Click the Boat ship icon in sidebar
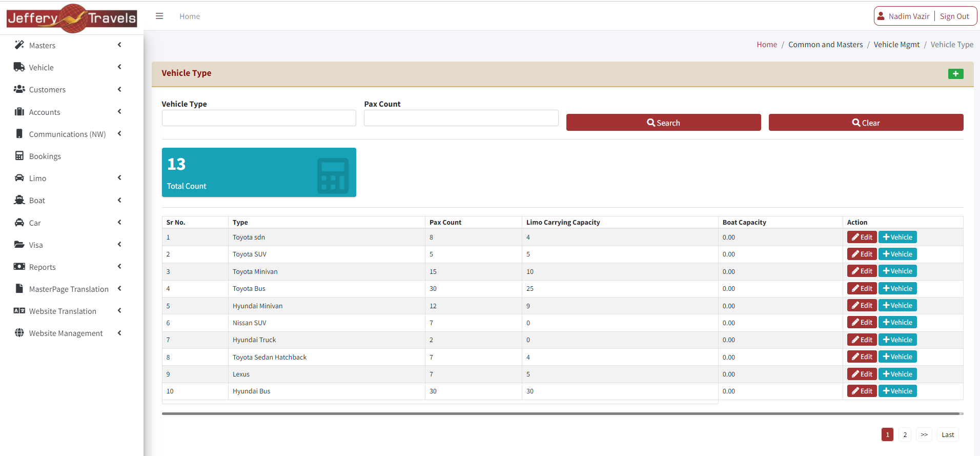 [19, 200]
